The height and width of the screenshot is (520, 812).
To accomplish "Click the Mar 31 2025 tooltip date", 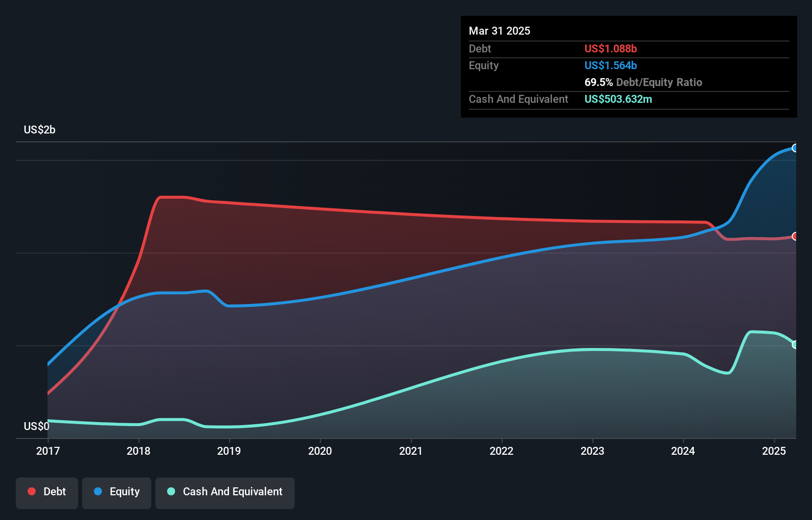I will (x=499, y=31).
